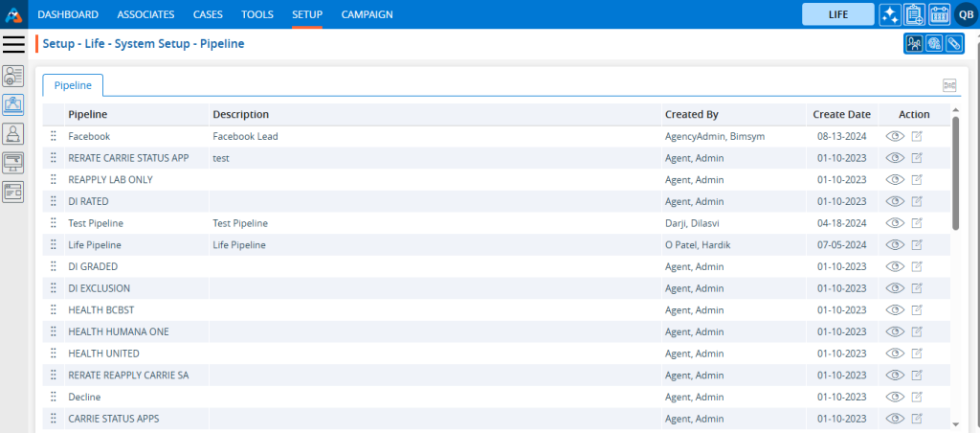Sort by Create Date column header
This screenshot has width=980, height=433.
coord(841,114)
